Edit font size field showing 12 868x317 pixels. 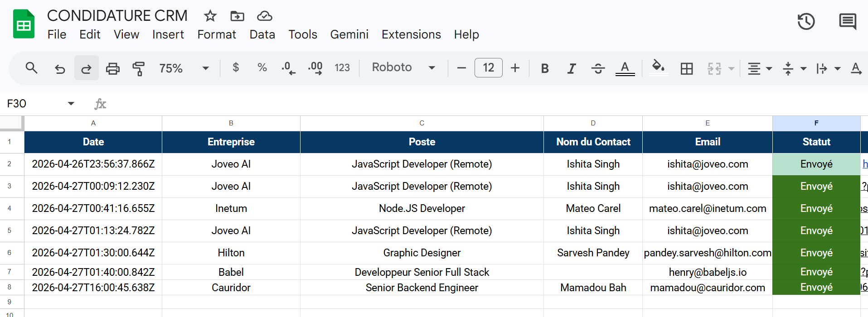(x=488, y=68)
